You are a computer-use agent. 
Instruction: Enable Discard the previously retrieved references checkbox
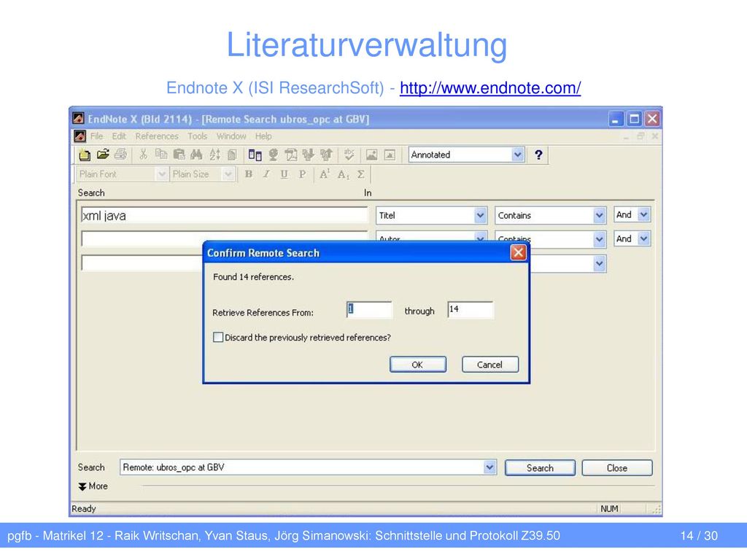coord(218,337)
